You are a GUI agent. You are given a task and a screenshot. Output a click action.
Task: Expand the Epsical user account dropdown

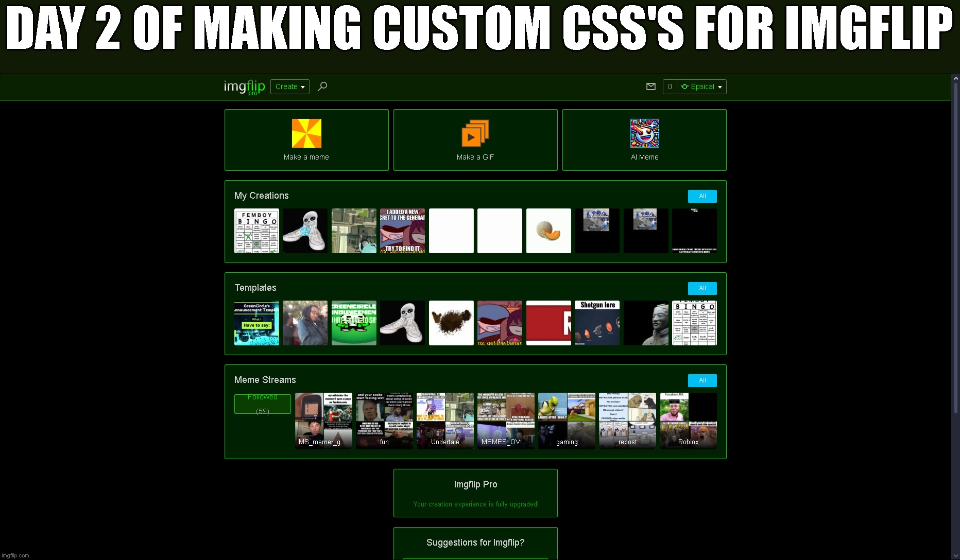coord(701,86)
